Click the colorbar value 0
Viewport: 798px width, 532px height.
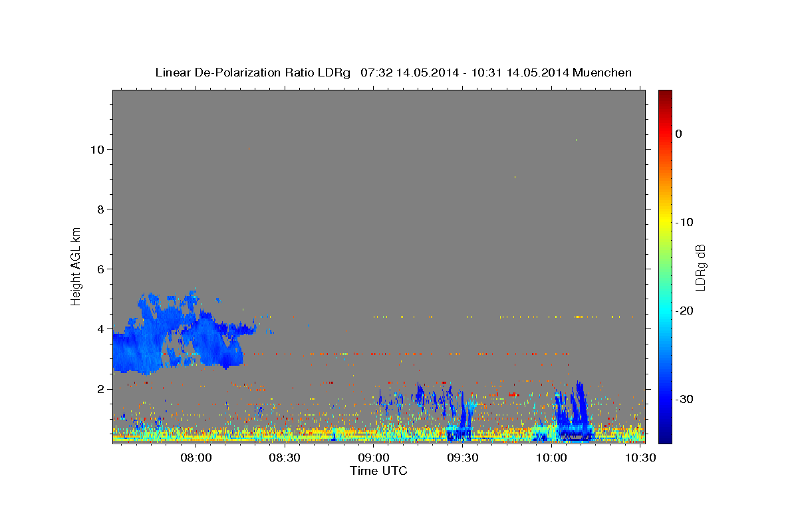(x=679, y=134)
